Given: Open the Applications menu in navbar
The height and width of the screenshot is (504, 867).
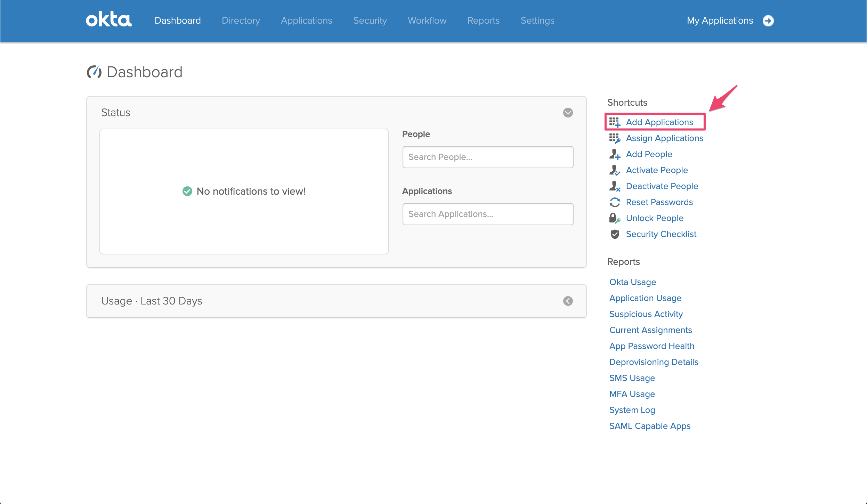Looking at the screenshot, I should (x=307, y=21).
